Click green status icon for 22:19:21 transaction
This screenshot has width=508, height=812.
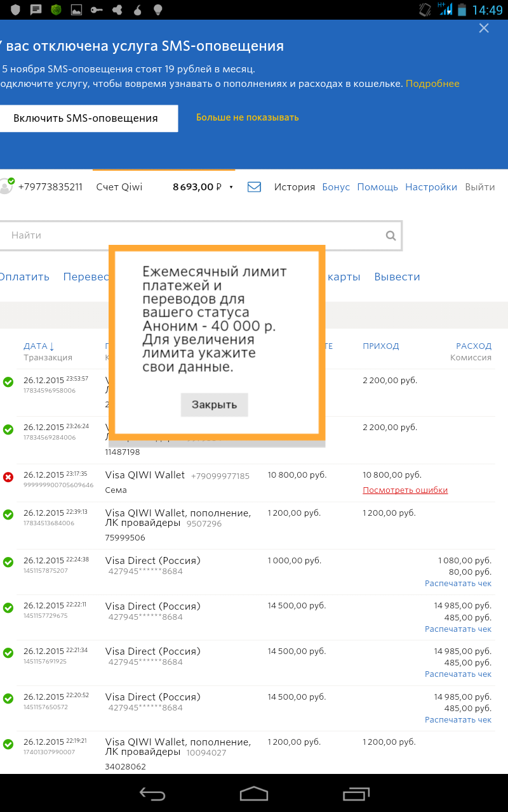(8, 743)
